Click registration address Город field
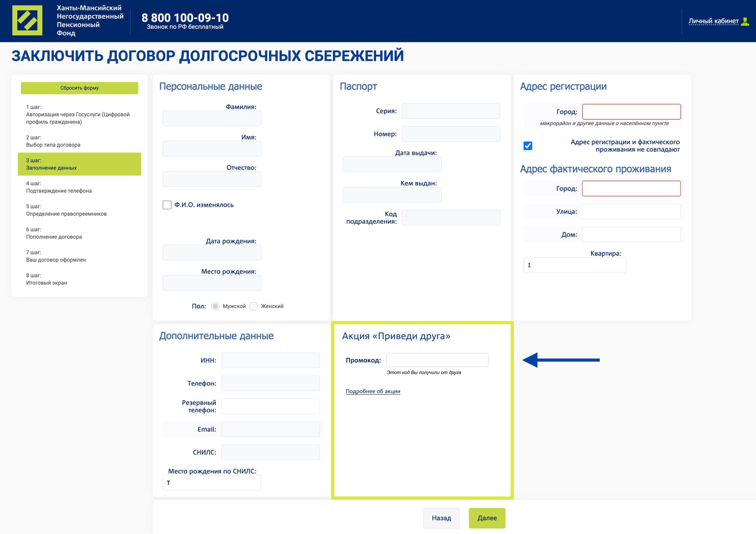 [631, 112]
